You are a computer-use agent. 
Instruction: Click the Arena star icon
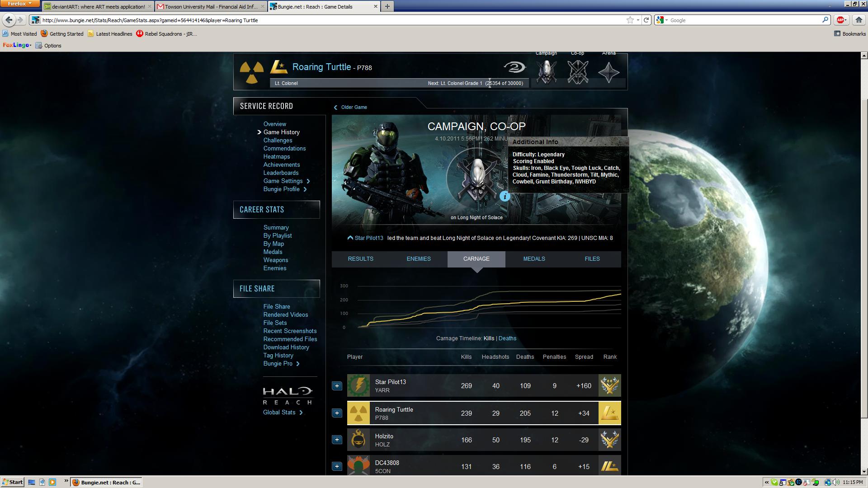609,72
